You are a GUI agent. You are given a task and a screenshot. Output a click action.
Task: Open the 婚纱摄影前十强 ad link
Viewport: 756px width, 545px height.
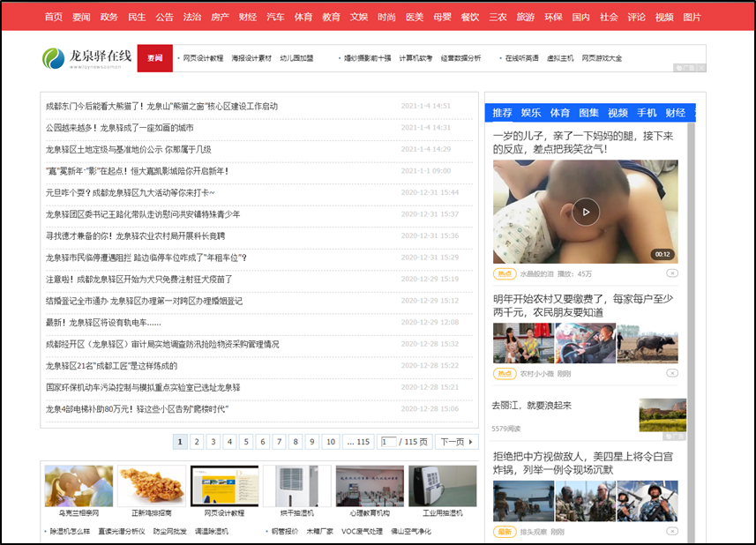pyautogui.click(x=367, y=58)
